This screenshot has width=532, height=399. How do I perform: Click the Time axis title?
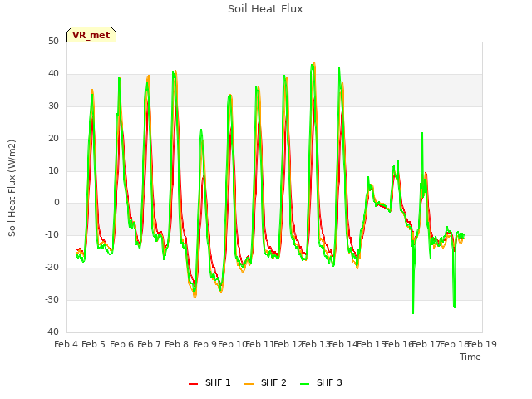(470, 357)
